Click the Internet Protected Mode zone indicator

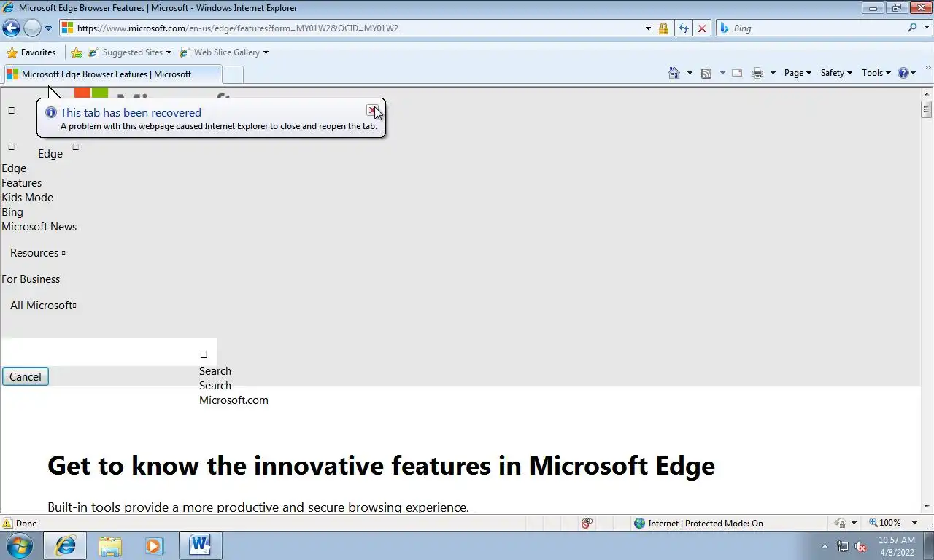click(698, 523)
